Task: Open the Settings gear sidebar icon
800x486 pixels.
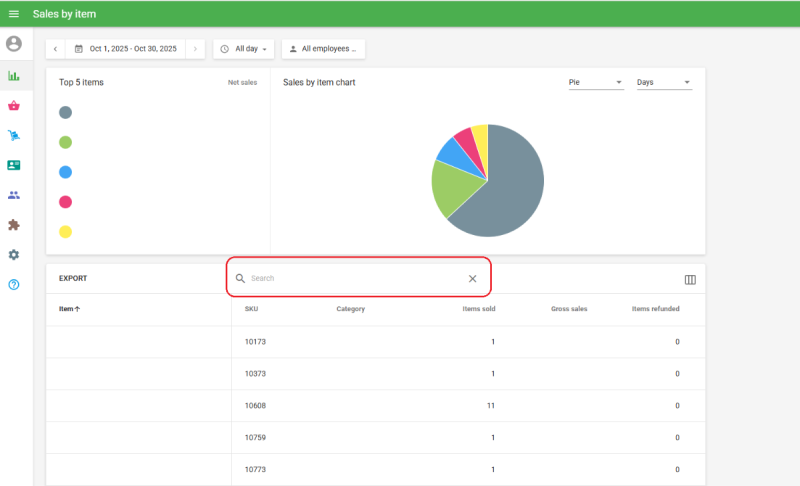Action: 14,255
